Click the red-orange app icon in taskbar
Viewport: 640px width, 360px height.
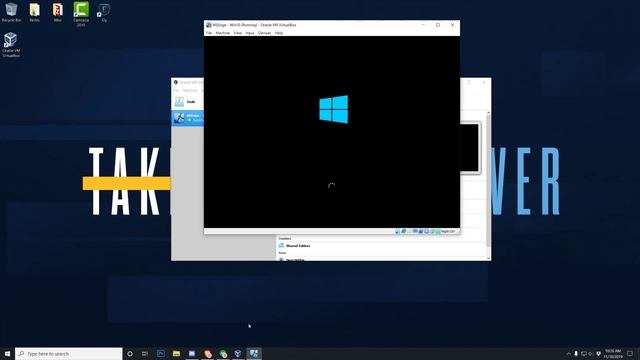pos(208,353)
